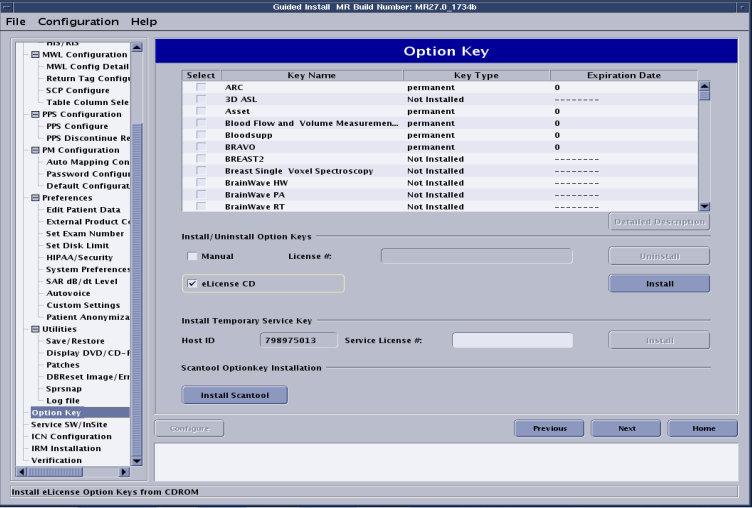Open the Configuration menu
This screenshot has width=752, height=508.
click(x=78, y=21)
